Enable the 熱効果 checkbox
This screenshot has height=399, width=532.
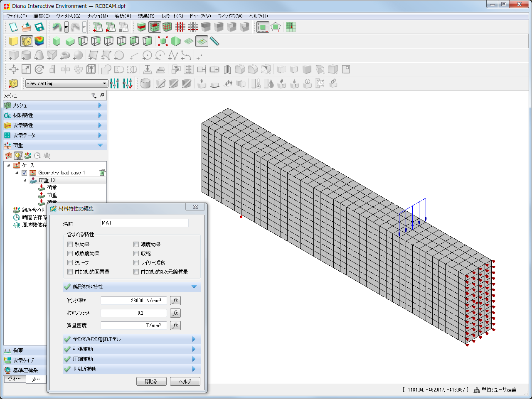pos(70,245)
